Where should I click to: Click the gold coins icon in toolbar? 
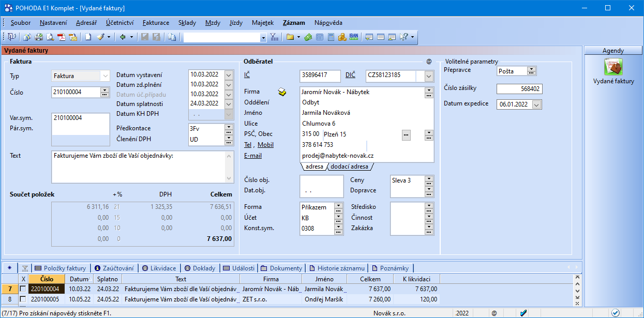342,37
